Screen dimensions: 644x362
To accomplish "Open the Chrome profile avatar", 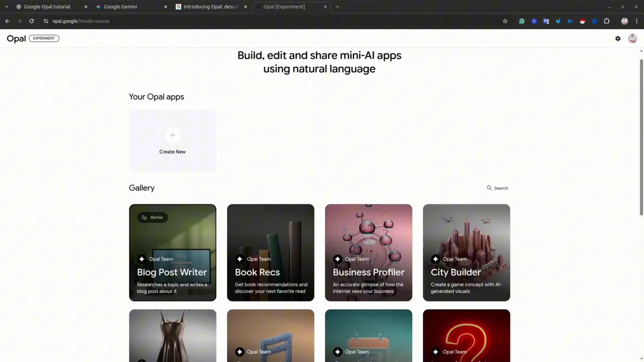I will point(624,21).
